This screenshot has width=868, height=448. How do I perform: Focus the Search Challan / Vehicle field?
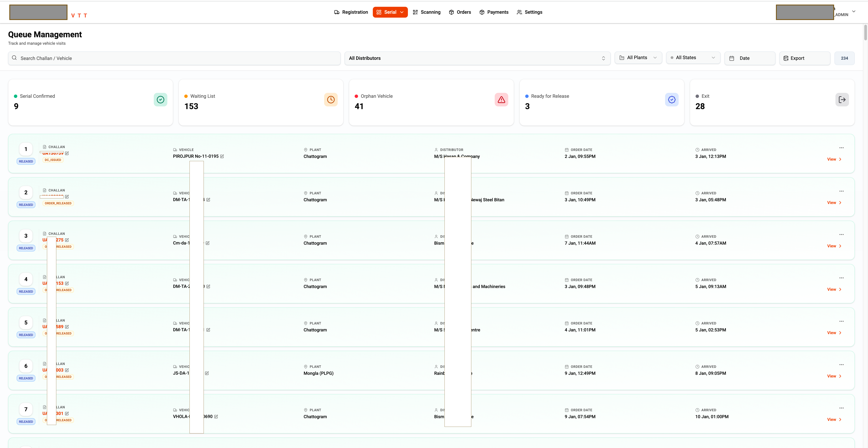(174, 58)
